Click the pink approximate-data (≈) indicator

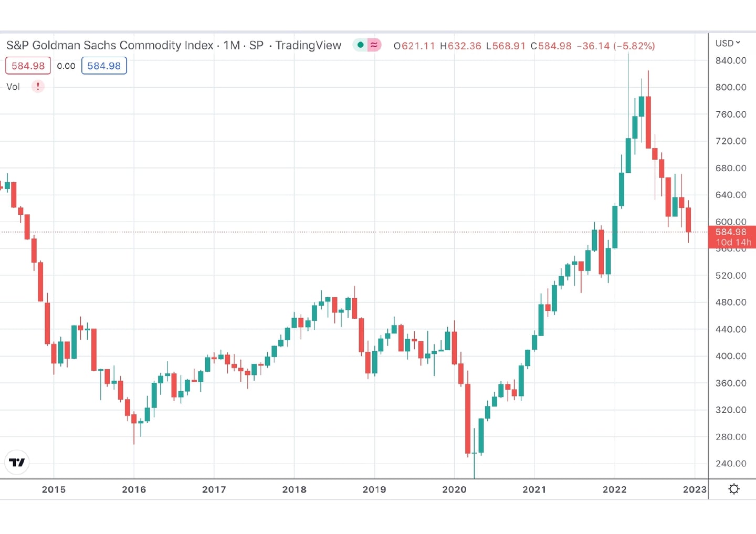point(374,45)
